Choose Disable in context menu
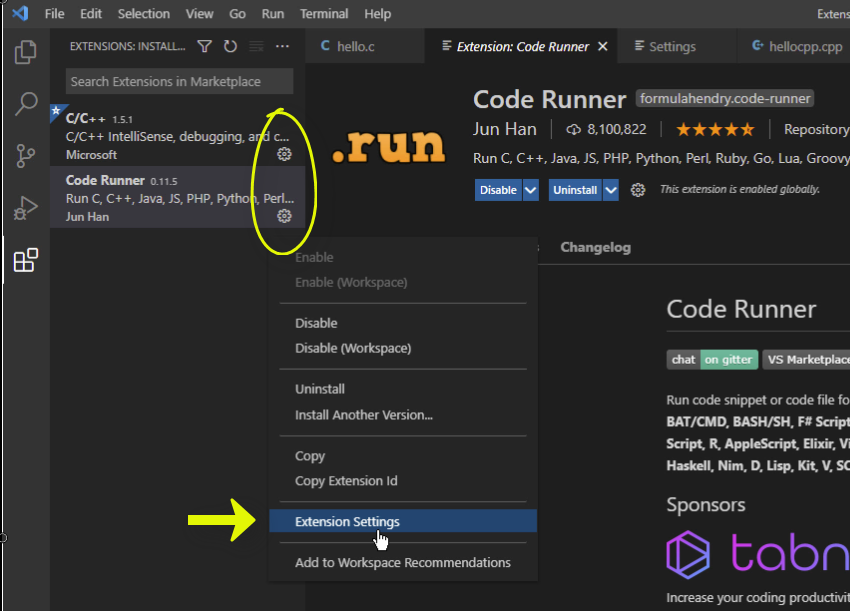Viewport: 850px width, 611px height. point(403,323)
